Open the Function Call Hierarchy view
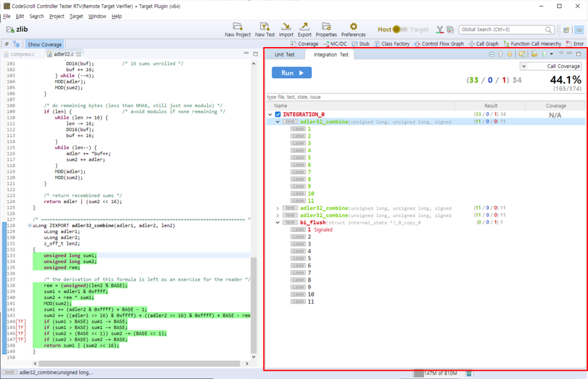Viewport: 588px width, 379px height. pos(532,44)
